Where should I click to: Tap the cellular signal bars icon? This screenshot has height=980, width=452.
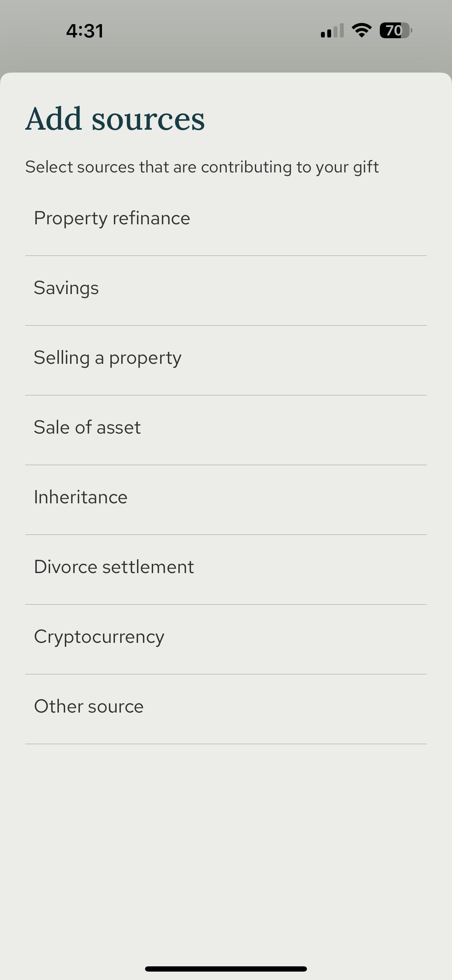click(x=332, y=31)
